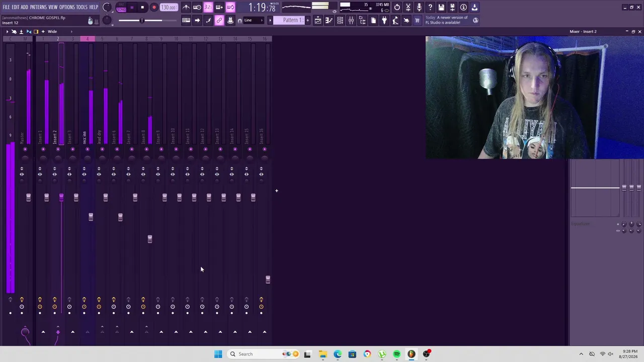644x362 pixels.
Task: Click the small arrow right of Wide
Action: (71, 32)
